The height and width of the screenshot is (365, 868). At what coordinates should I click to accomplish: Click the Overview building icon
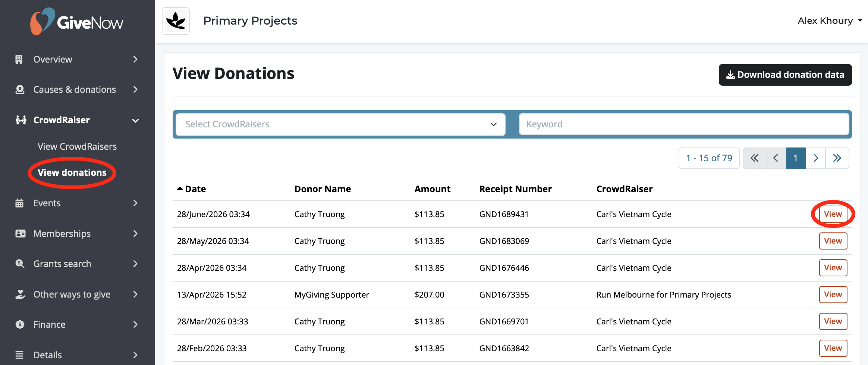point(19,59)
